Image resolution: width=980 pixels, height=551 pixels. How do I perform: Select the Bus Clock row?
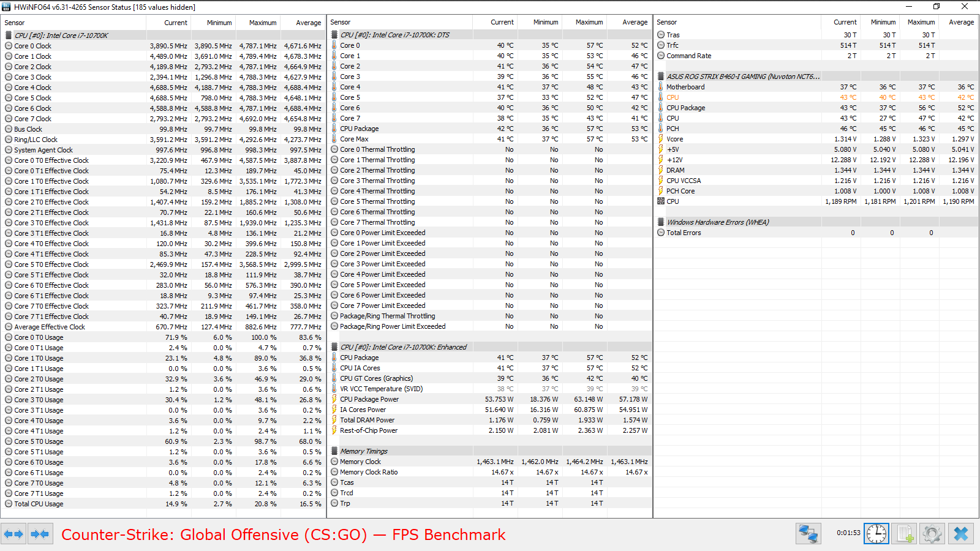(x=164, y=129)
